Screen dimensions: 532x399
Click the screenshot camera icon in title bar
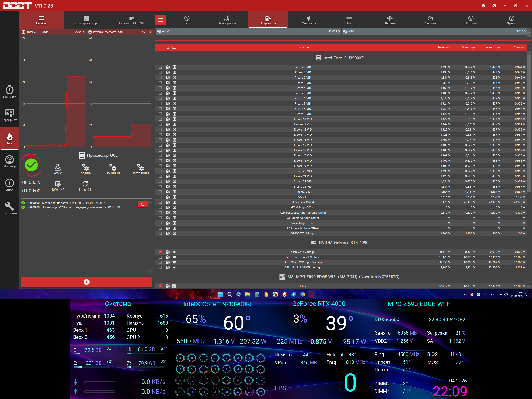(494, 6)
